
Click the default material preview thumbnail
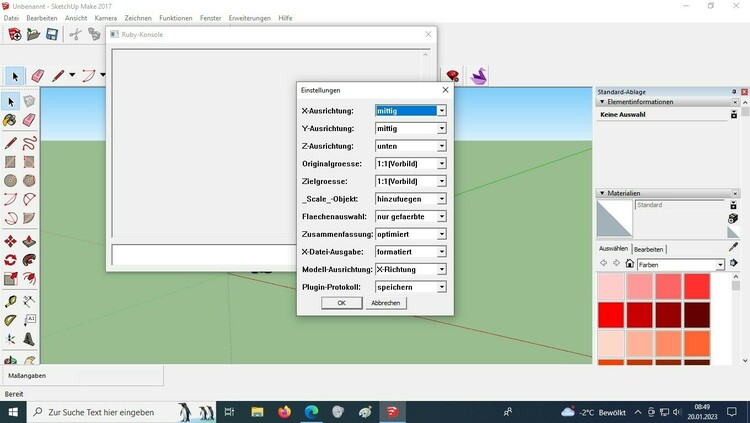[615, 219]
